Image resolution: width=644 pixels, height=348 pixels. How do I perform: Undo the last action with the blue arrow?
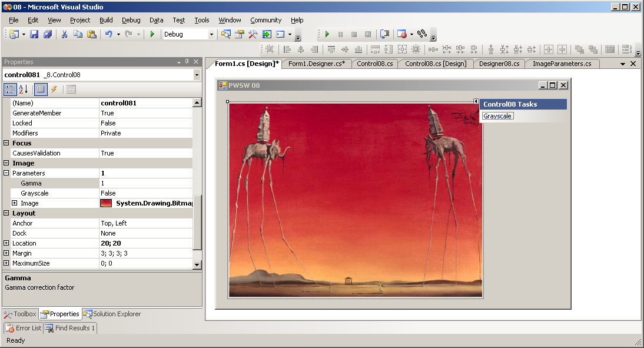[109, 34]
